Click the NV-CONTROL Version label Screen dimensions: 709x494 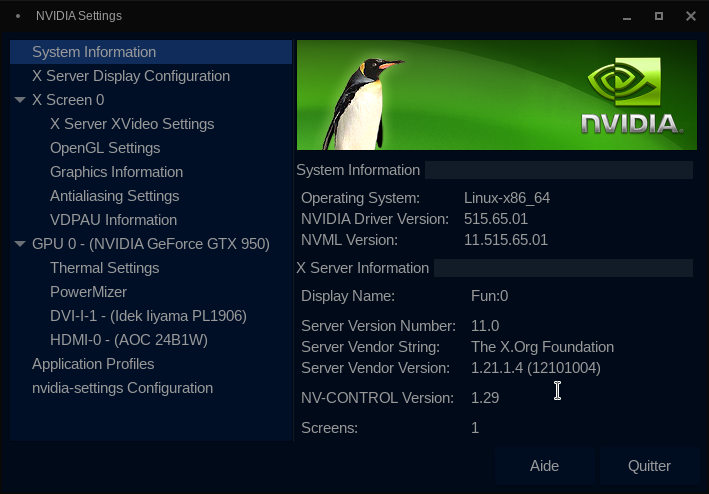377,398
